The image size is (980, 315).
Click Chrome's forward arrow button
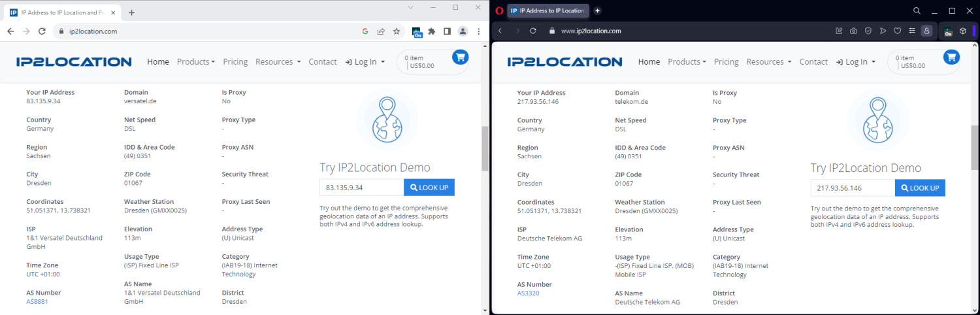tap(26, 31)
